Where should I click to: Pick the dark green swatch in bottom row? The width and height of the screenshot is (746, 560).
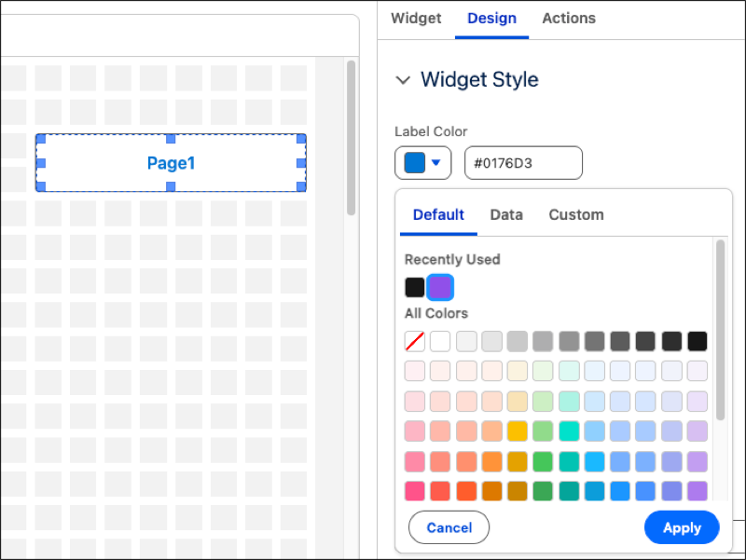tap(543, 491)
